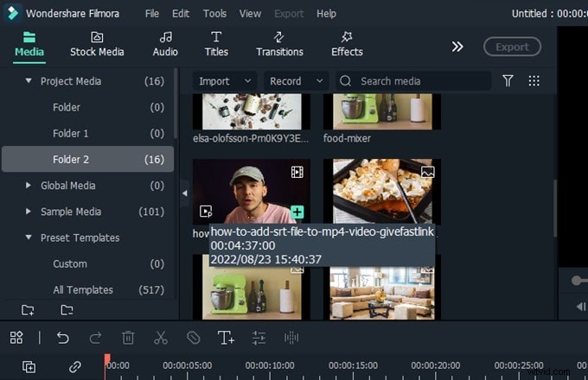The width and height of the screenshot is (588, 380).
Task: Collapse the media panel with left arrow
Action: [x=184, y=193]
